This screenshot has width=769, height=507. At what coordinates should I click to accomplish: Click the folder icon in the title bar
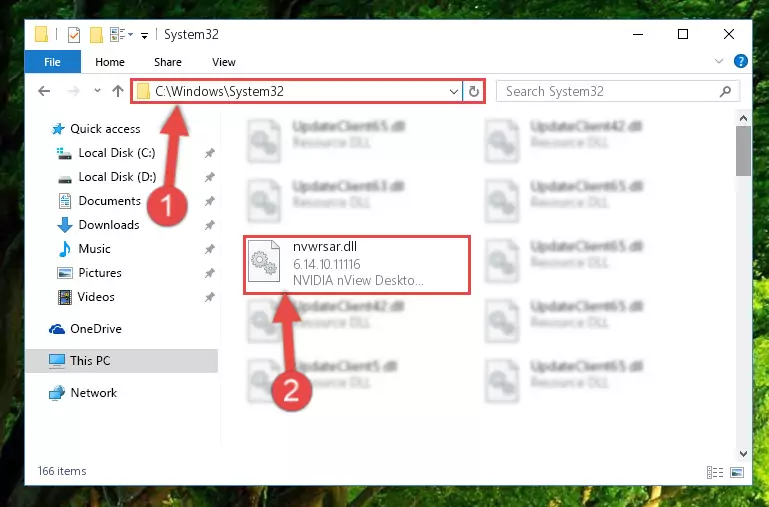coord(42,35)
